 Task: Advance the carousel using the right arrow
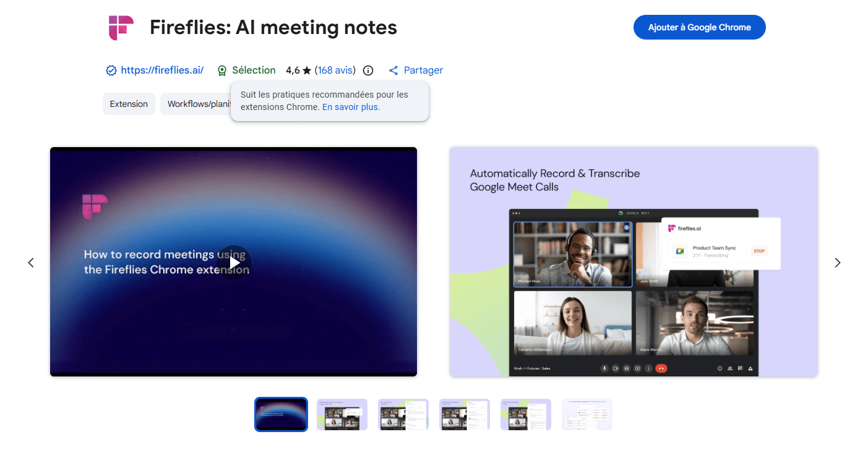tap(837, 262)
